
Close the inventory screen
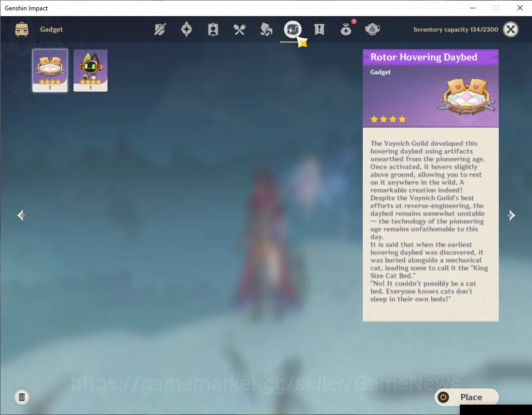tap(511, 30)
